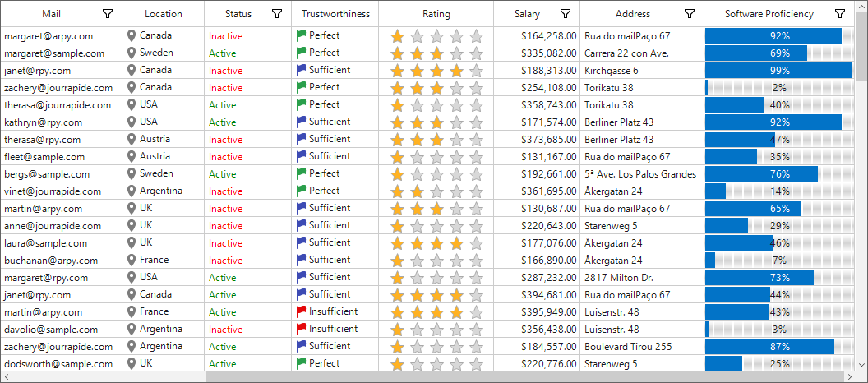The width and height of the screenshot is (868, 383).
Task: Select the kathryn@rpy.com mail cell
Action: pyautogui.click(x=62, y=122)
